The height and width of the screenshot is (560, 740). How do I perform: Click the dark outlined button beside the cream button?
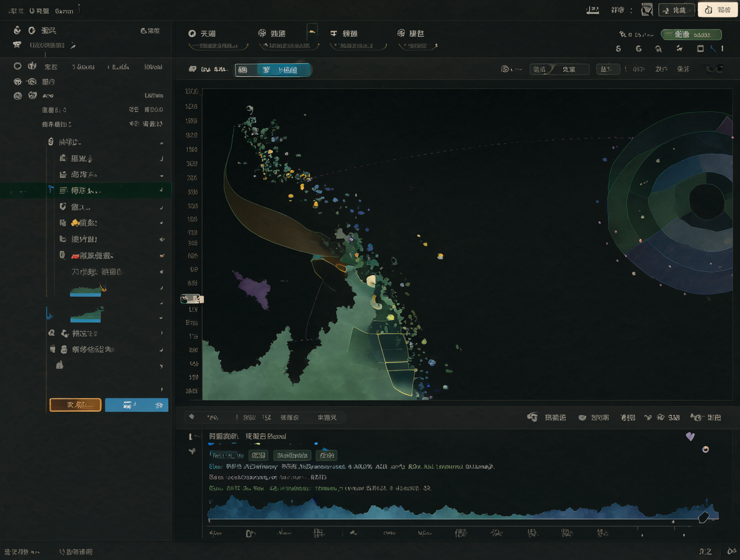pos(676,10)
